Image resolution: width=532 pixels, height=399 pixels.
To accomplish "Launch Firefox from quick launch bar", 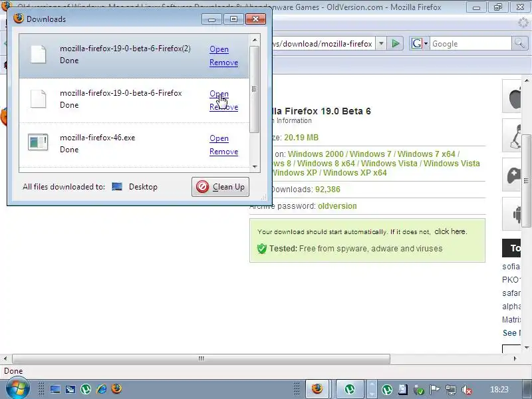I will (x=116, y=388).
